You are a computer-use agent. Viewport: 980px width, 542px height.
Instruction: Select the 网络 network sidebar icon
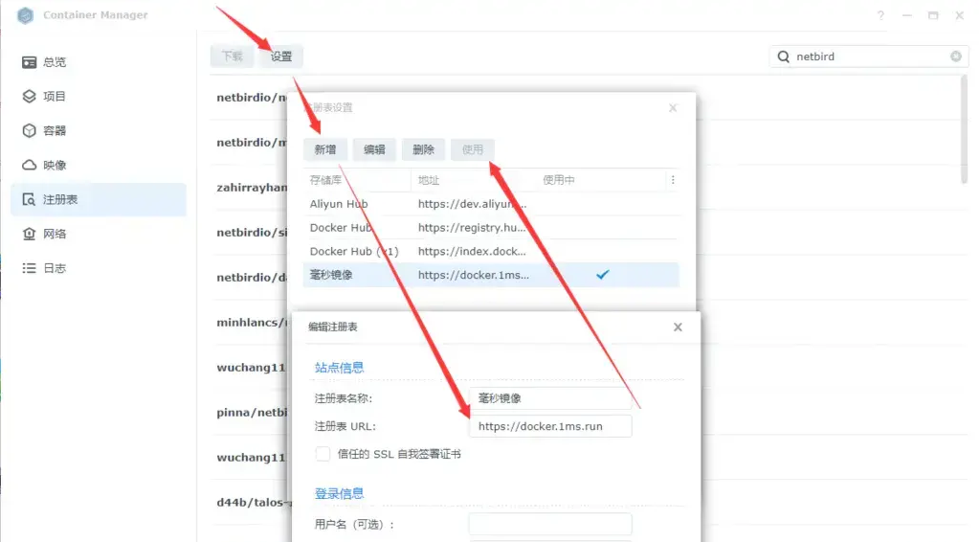29,234
